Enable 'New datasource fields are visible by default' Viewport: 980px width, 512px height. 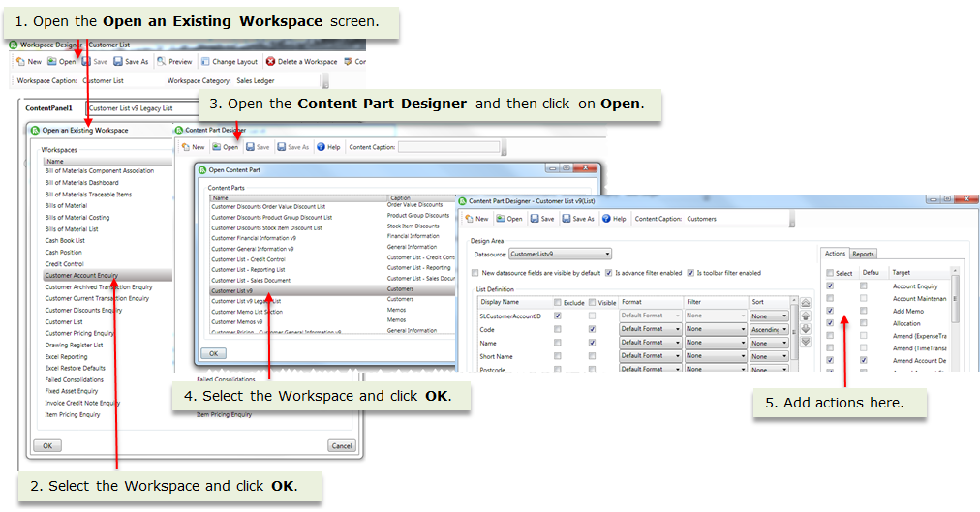click(x=475, y=273)
